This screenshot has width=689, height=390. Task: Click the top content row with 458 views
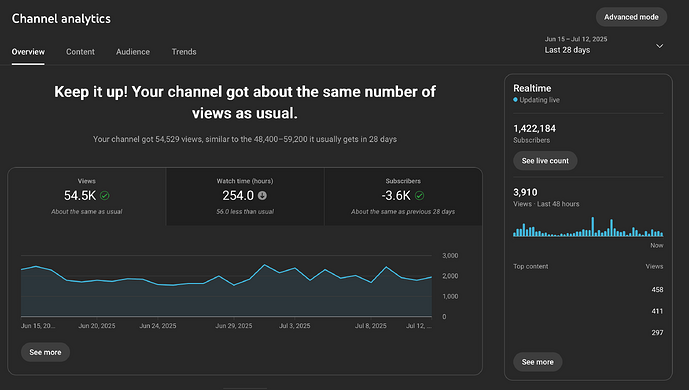(588, 289)
